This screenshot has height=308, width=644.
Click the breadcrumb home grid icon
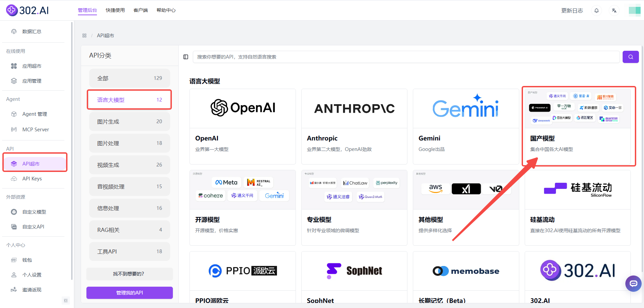pos(84,36)
